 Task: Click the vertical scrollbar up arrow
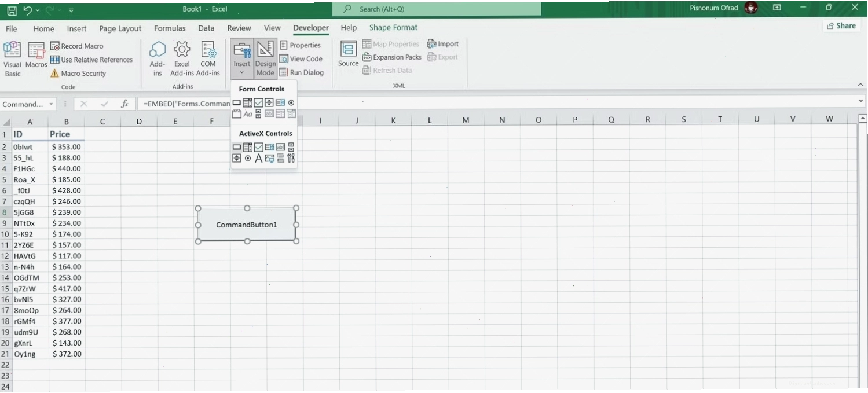[x=863, y=118]
